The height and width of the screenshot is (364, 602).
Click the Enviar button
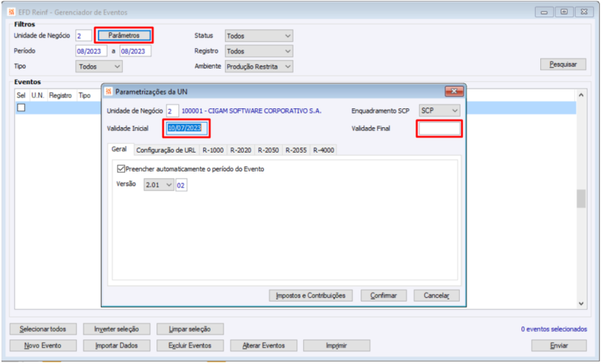(559, 346)
